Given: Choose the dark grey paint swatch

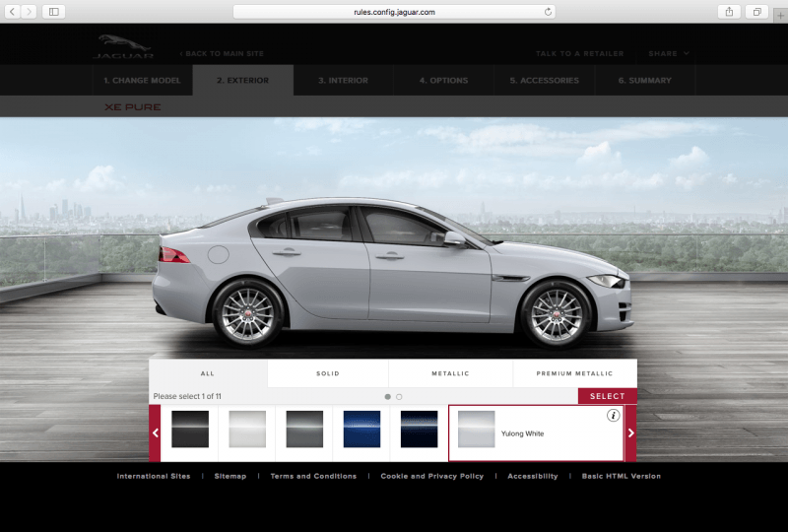Looking at the screenshot, I should coord(304,429).
